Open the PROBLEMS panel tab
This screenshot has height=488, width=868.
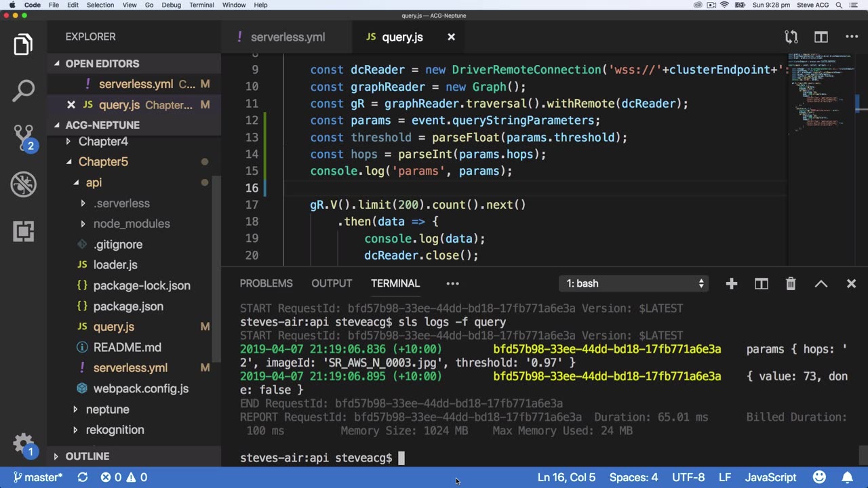pos(266,283)
